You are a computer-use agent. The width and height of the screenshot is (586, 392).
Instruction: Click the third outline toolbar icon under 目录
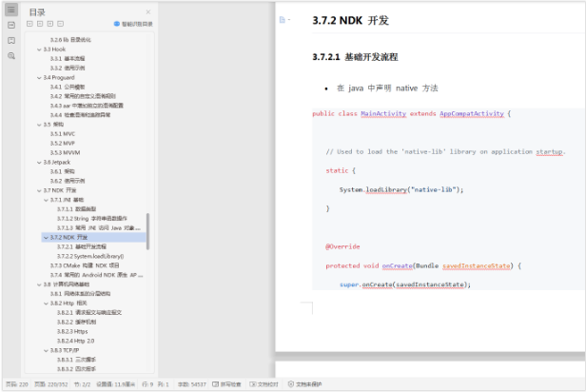(50, 24)
